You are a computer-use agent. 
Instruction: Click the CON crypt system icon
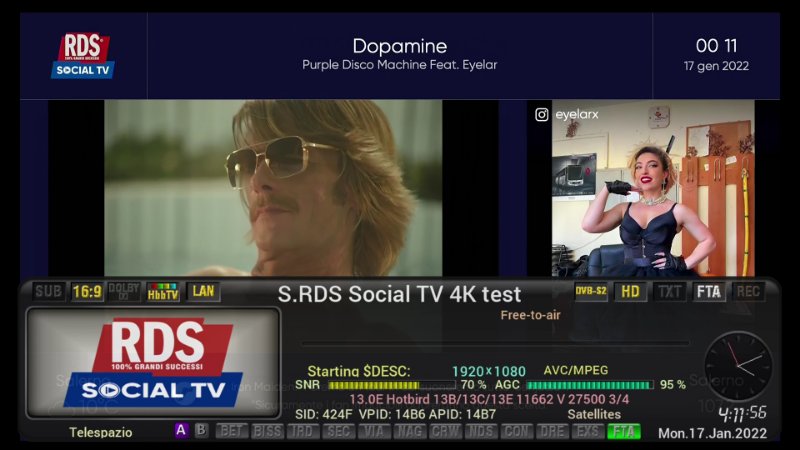[516, 432]
